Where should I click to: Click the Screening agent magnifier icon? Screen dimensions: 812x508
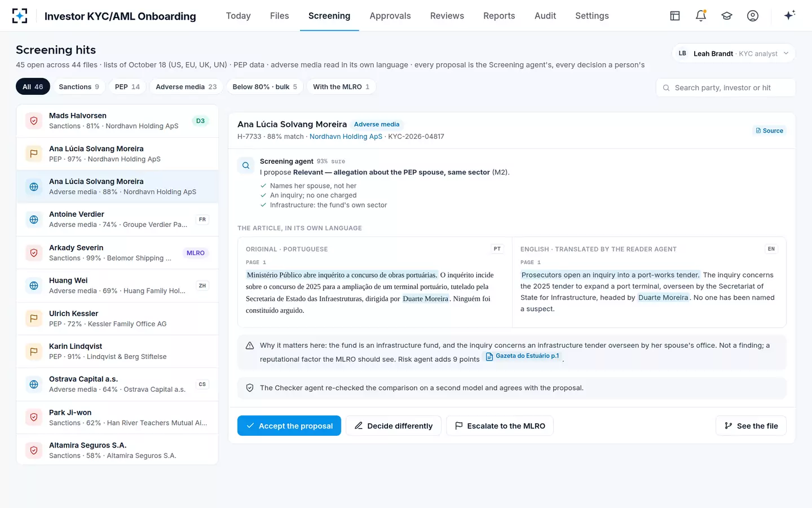(x=246, y=165)
